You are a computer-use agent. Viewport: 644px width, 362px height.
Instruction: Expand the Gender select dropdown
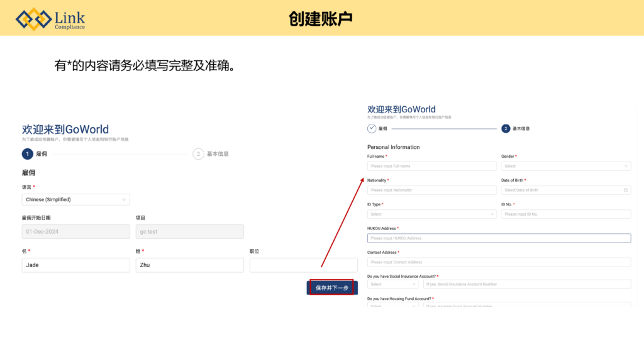(x=565, y=166)
